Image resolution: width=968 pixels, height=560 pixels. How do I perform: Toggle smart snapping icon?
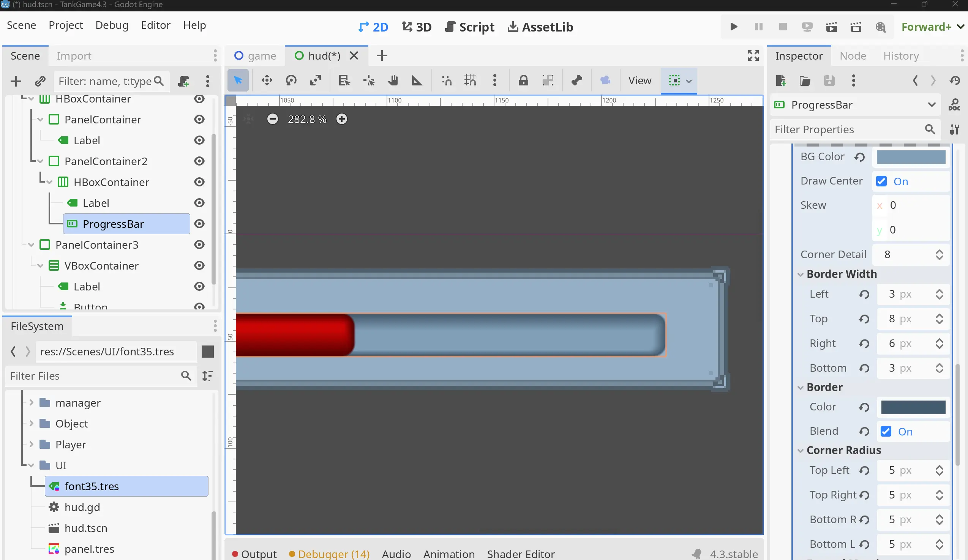pyautogui.click(x=447, y=80)
